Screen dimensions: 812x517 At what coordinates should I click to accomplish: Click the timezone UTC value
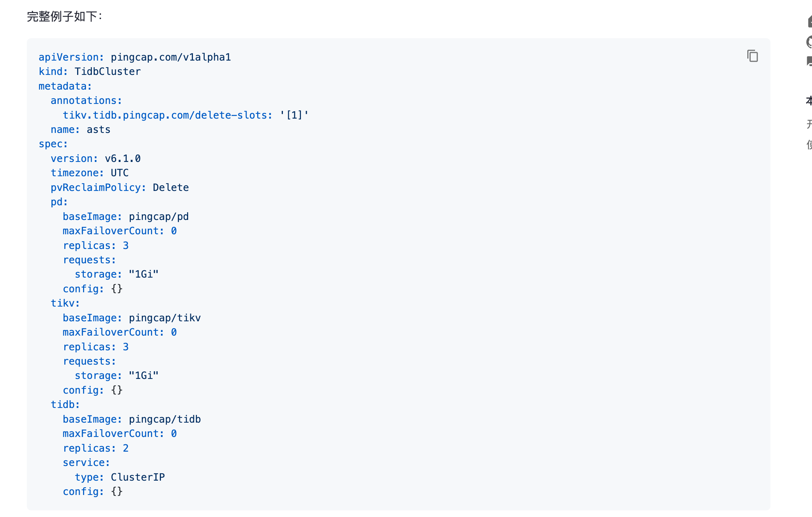[x=119, y=173]
